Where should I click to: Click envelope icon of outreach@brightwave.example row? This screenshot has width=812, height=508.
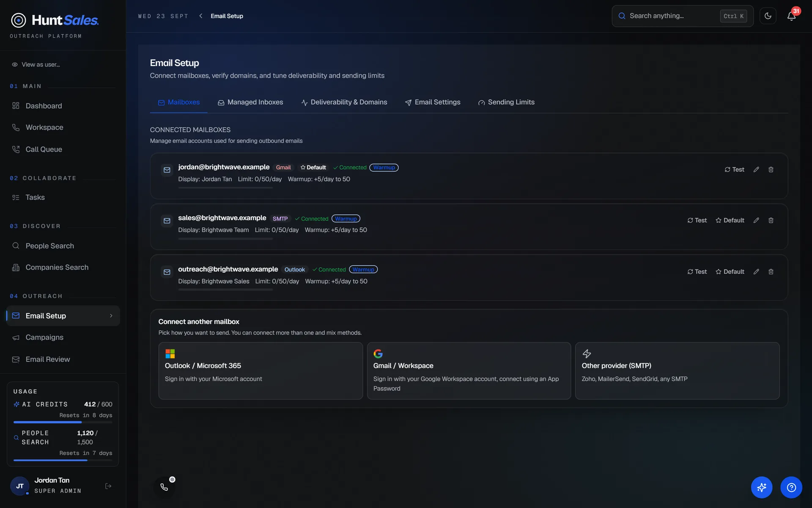(167, 272)
